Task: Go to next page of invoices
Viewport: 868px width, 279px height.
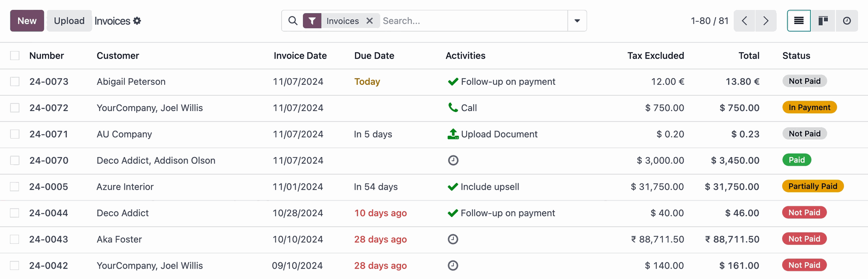Action: (x=765, y=21)
